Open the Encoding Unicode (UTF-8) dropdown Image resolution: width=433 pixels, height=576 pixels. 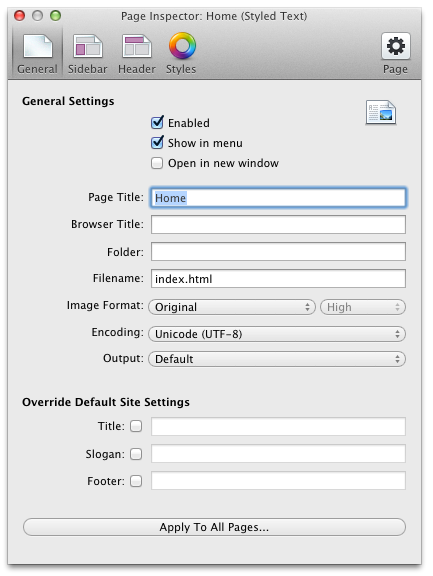point(277,334)
